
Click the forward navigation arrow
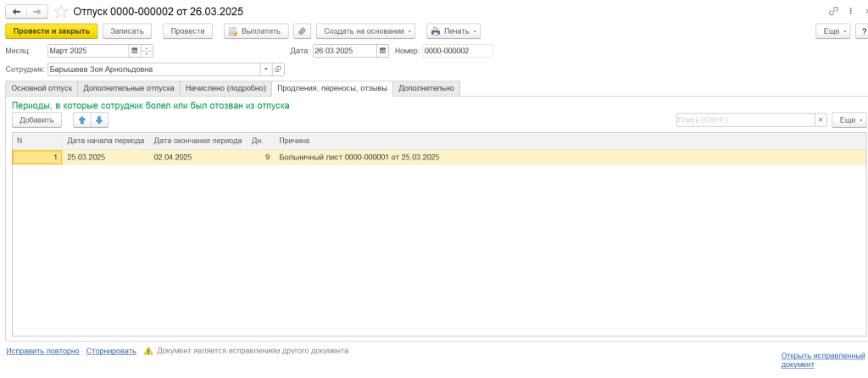pos(37,11)
